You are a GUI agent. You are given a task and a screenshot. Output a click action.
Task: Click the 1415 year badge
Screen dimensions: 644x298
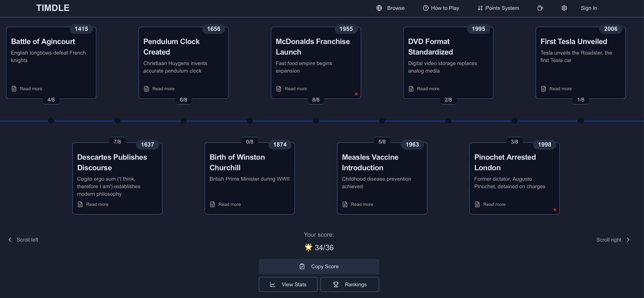[x=81, y=29]
